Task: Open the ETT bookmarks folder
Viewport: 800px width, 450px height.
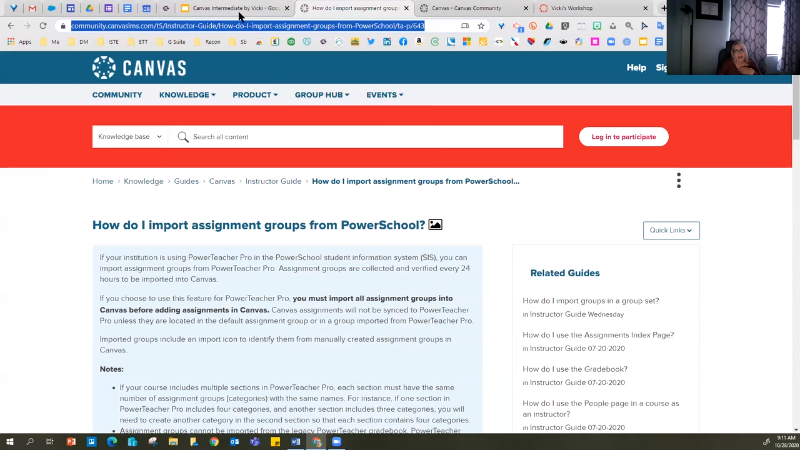Action: click(x=138, y=42)
